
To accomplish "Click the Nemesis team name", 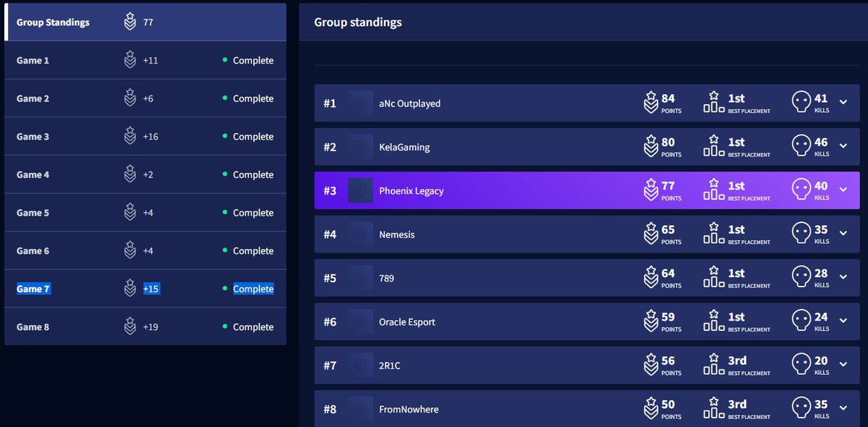I will pos(397,234).
